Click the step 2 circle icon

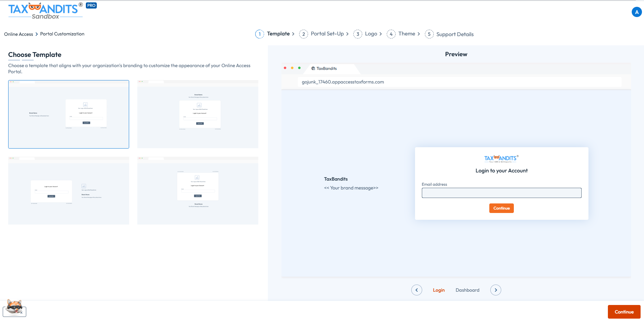(303, 34)
